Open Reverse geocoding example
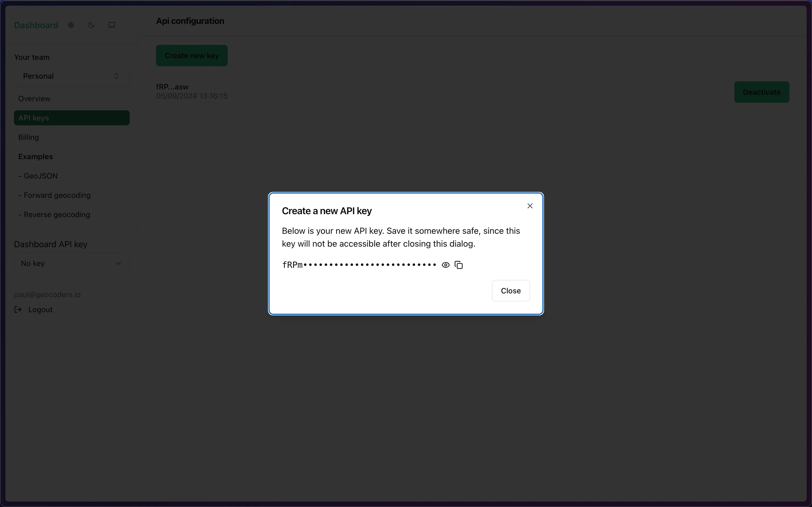 [x=72, y=215]
